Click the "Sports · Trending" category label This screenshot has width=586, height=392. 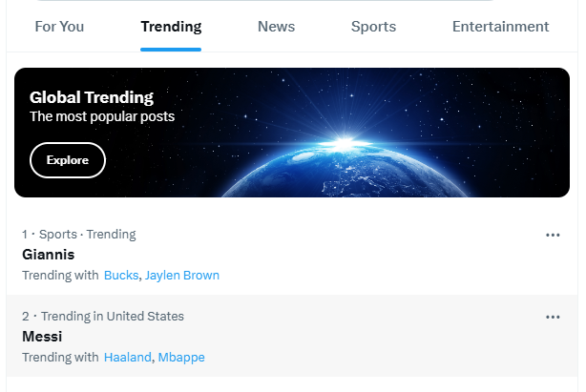point(88,235)
